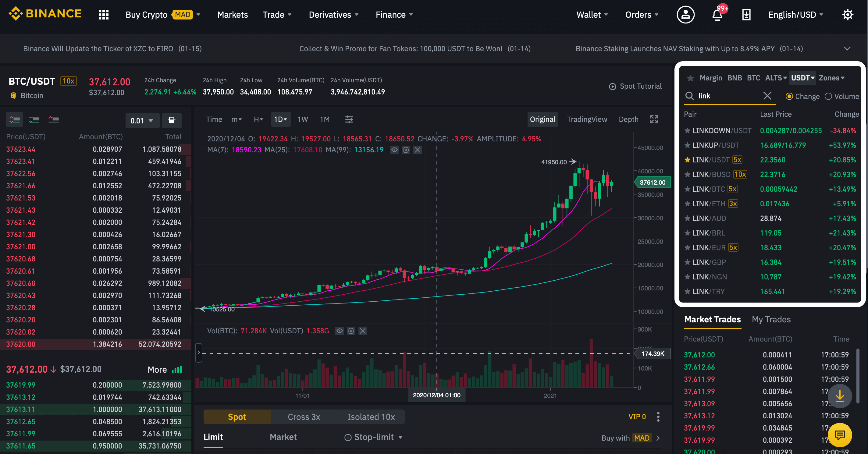
Task: Click the link search input field
Action: [x=729, y=96]
